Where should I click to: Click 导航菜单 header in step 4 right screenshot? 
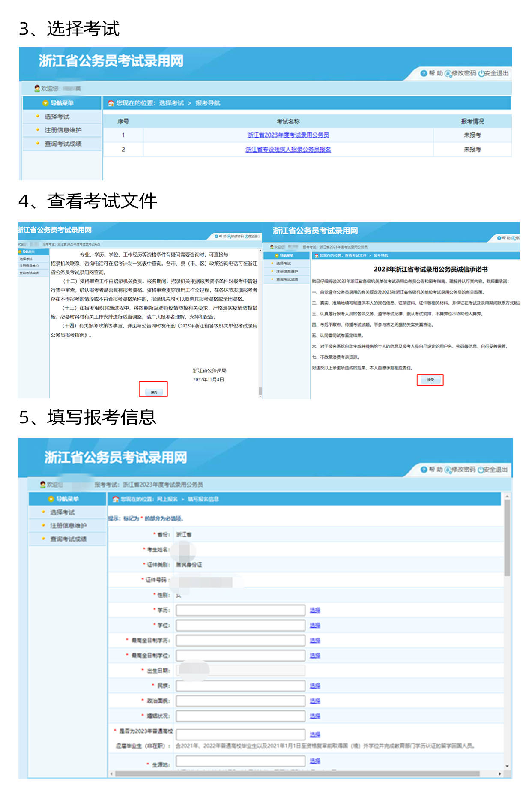coord(286,255)
